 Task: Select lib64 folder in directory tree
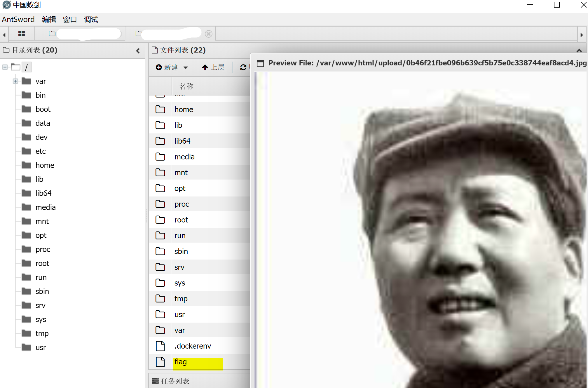(43, 193)
